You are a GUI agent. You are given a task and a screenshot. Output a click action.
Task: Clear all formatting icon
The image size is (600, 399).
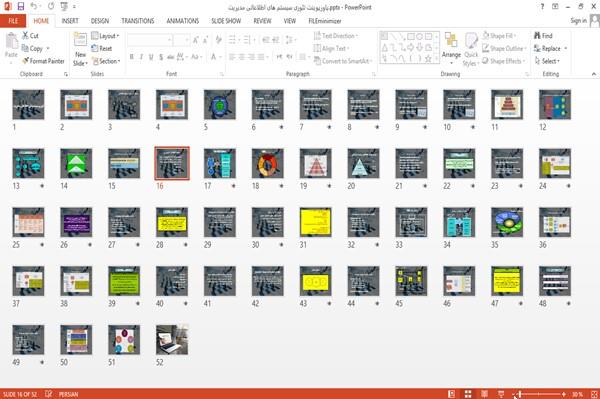click(218, 40)
